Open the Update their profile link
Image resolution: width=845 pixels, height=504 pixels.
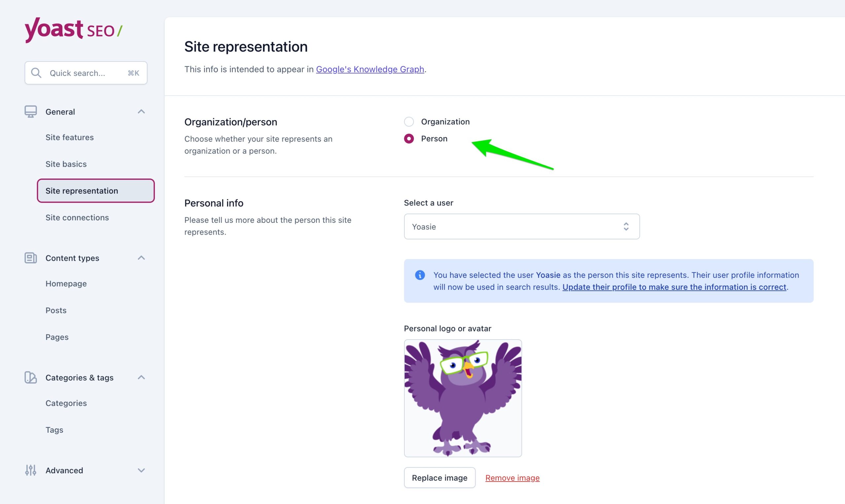674,287
